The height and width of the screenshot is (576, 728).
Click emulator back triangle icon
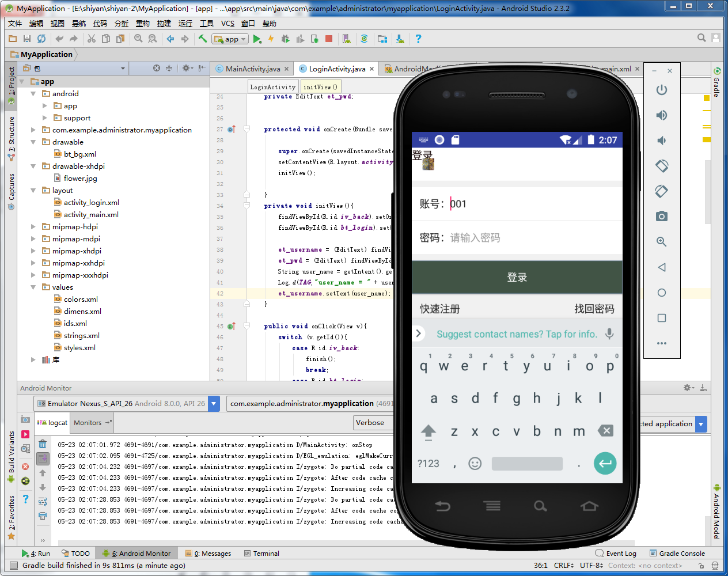point(662,267)
